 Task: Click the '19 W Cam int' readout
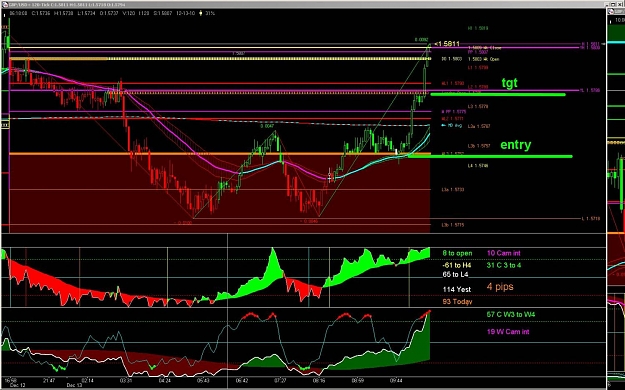point(508,331)
